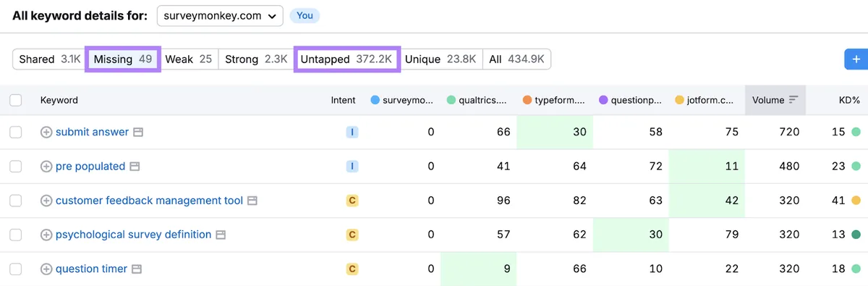Select the Missing 49 tab
The image size is (868, 286).
(123, 59)
